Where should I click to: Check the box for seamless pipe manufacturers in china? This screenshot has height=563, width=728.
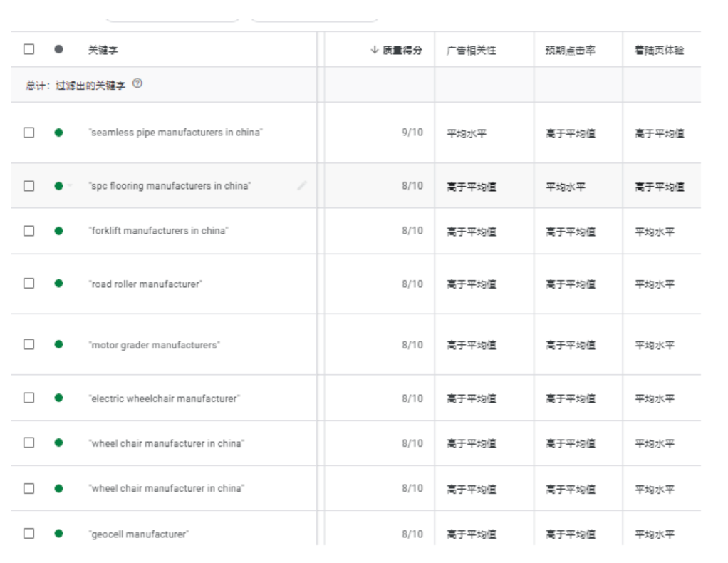coord(28,133)
